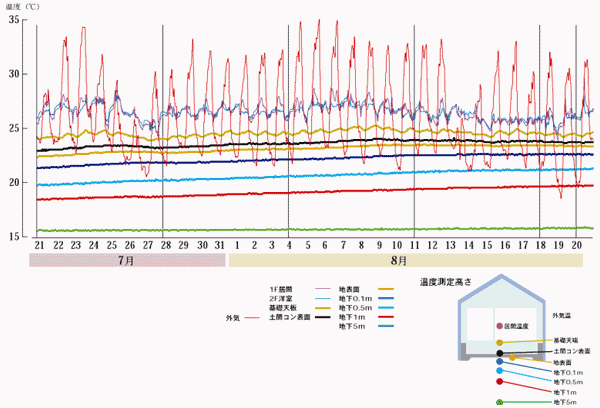Click the 地下5m label in the legend

(x=352, y=326)
